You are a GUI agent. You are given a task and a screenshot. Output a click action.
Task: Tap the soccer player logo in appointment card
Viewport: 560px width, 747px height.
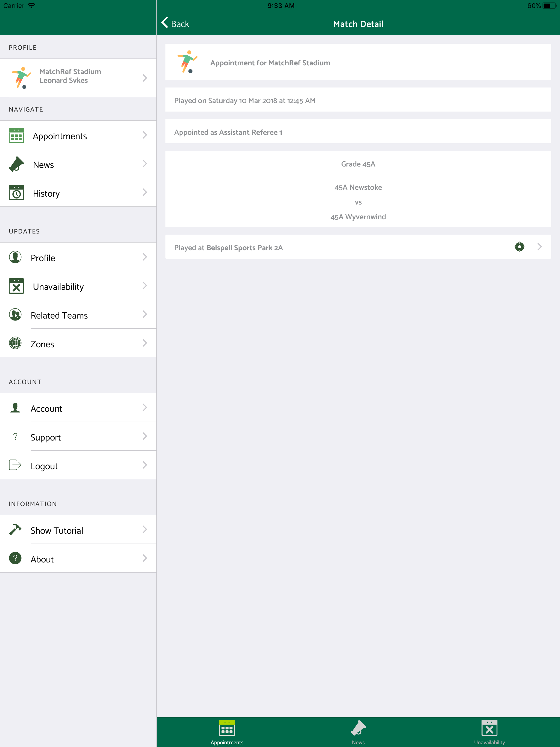188,62
